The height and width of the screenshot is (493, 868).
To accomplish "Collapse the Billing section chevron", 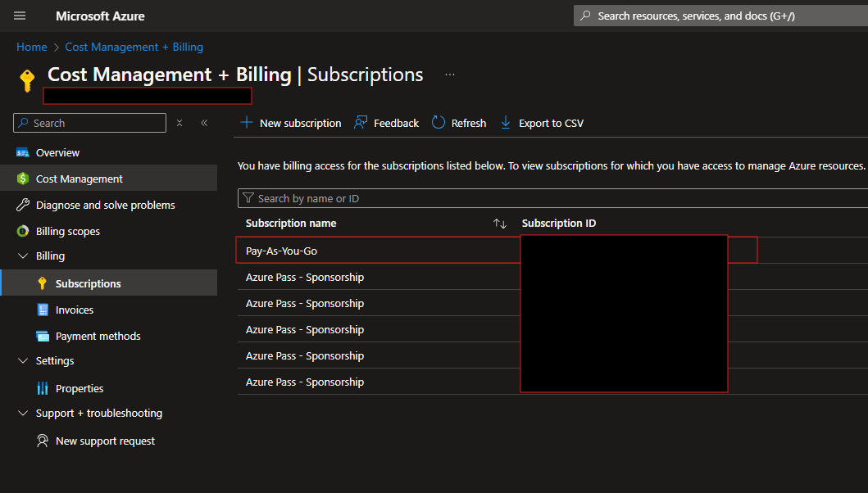I will tap(23, 256).
